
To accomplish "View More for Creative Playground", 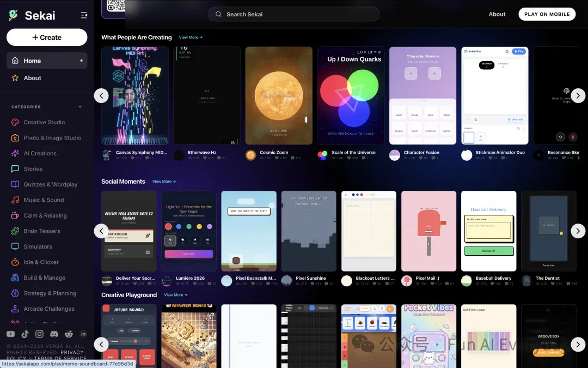I will coord(175,295).
